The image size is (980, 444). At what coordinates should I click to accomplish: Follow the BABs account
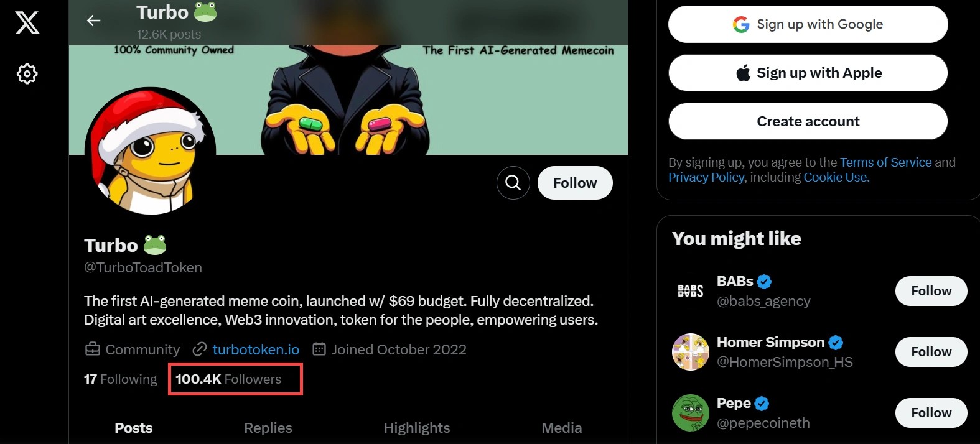click(930, 291)
